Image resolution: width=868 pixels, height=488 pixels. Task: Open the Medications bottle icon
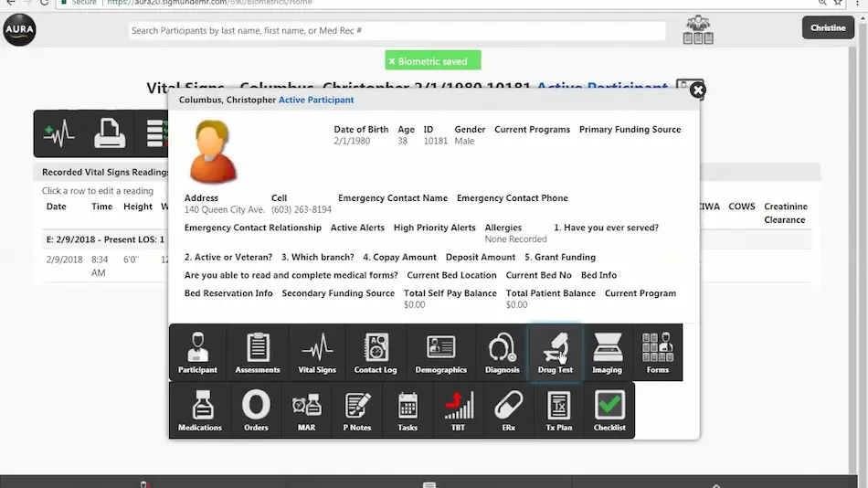point(200,410)
